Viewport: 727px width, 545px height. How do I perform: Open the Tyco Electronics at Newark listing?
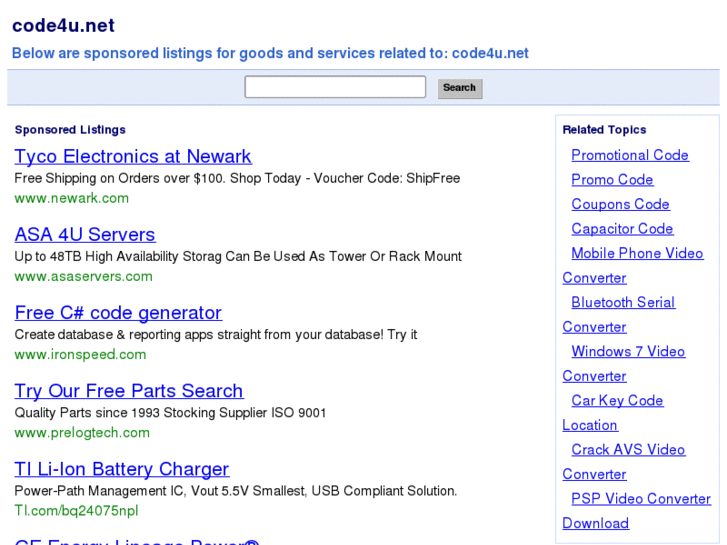tap(133, 156)
